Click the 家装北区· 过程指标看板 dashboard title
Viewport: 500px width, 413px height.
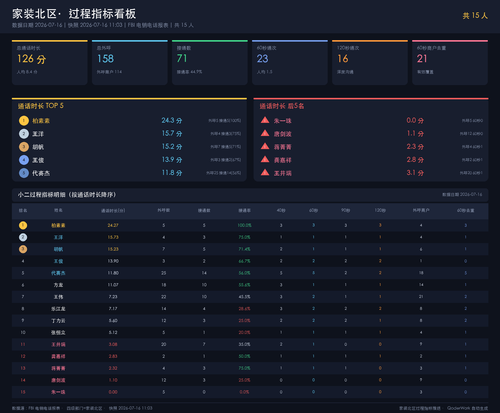[x=74, y=14]
